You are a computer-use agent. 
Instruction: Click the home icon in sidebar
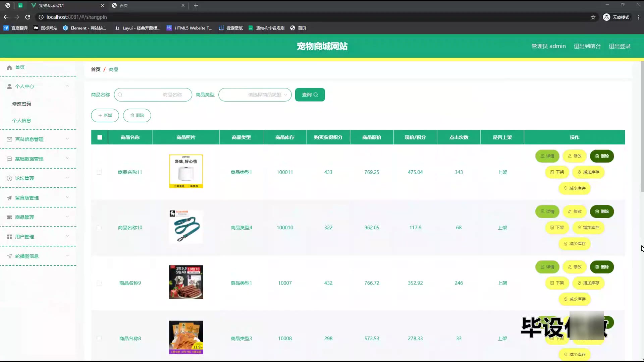[x=9, y=67]
